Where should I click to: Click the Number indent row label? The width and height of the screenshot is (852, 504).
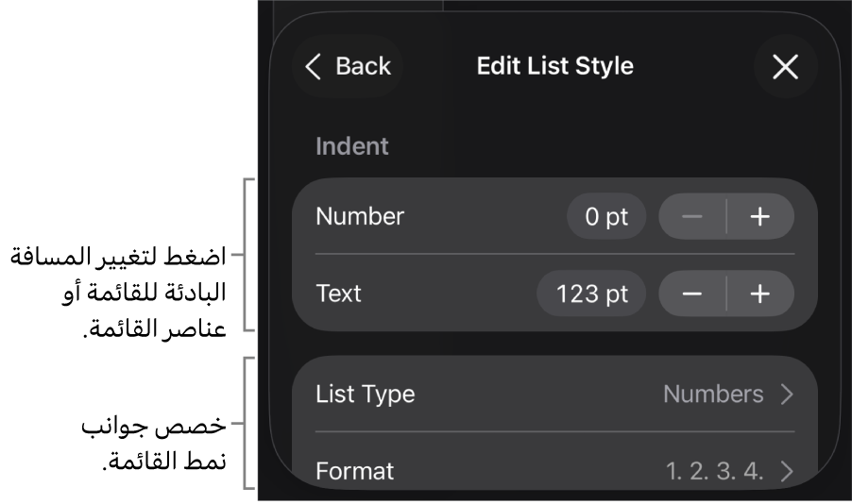[360, 216]
